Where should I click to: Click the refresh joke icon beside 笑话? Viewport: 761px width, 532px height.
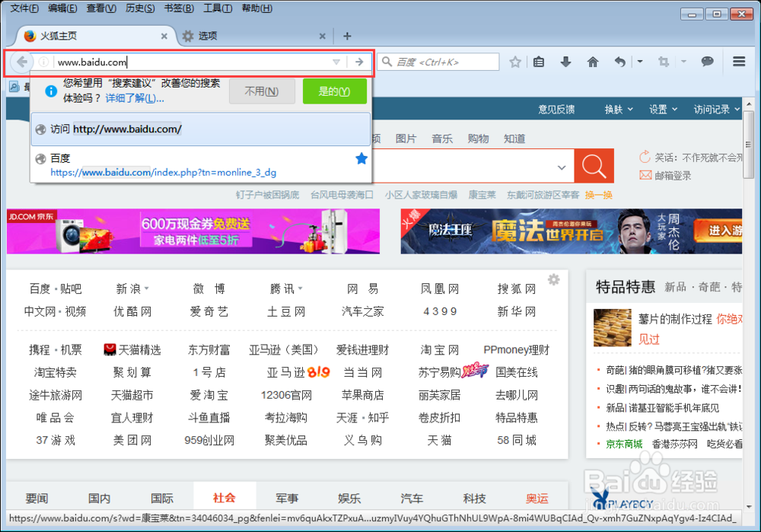point(645,157)
